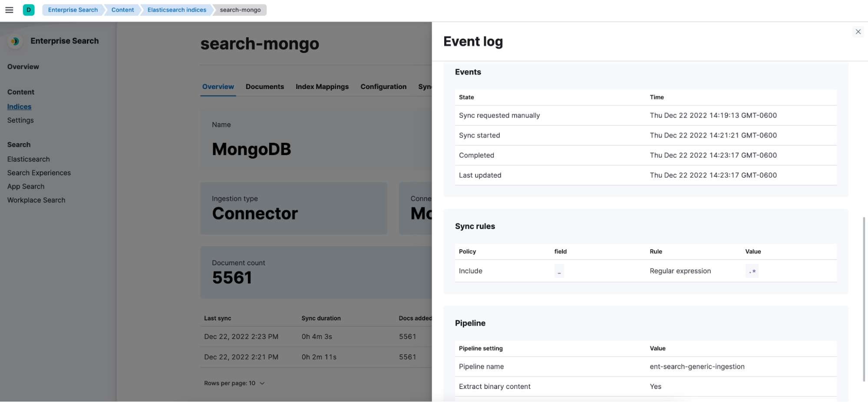Expand the Rows per page dropdown
868x402 pixels.
234,383
